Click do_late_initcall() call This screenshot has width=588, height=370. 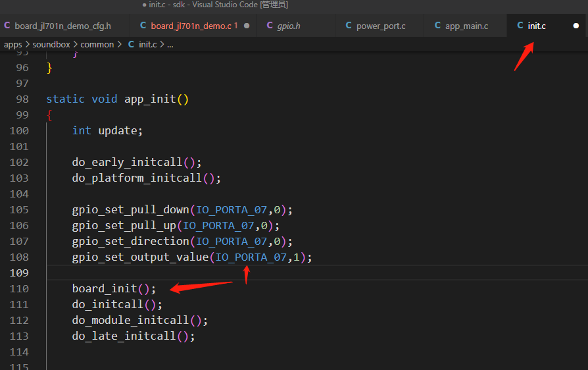click(133, 336)
